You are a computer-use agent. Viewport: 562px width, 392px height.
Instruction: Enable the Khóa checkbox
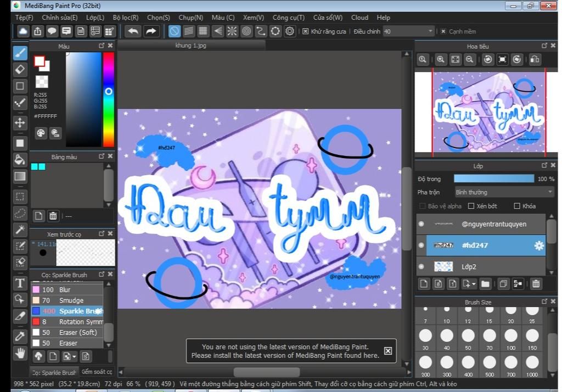pos(517,206)
